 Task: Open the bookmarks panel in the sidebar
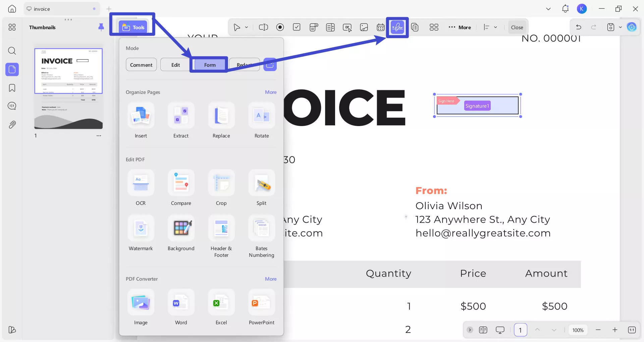click(12, 88)
